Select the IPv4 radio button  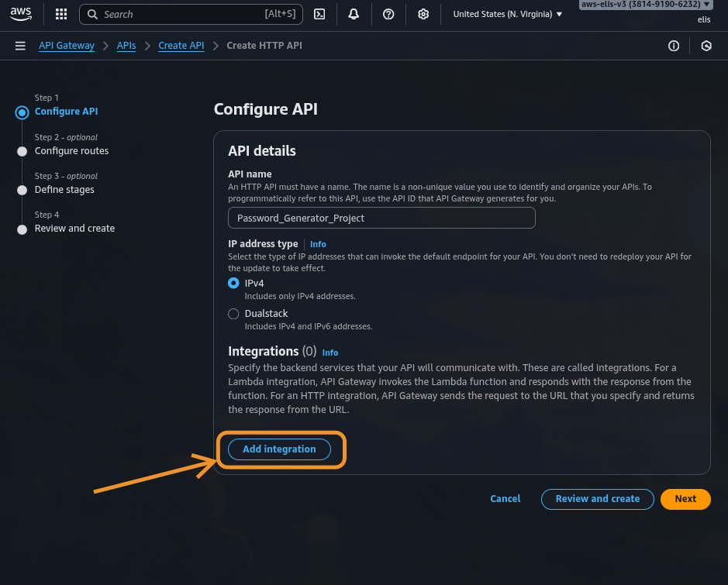click(233, 284)
